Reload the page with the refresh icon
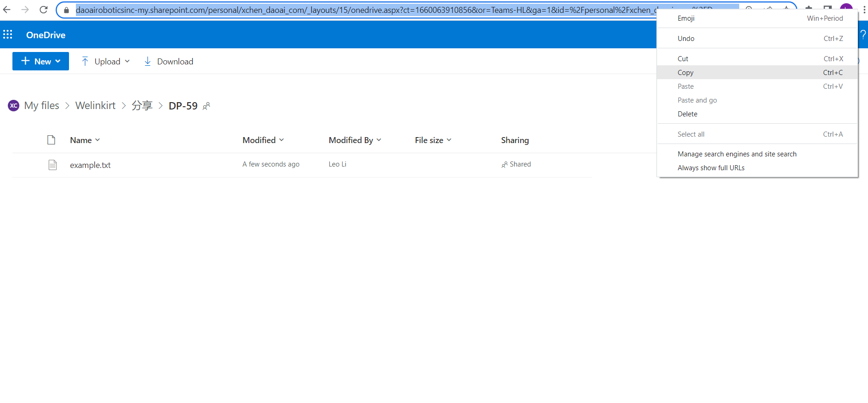 44,10
